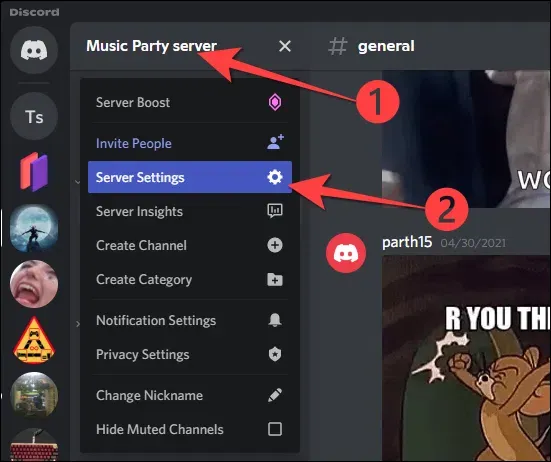Screen dimensions: 551x462
Task: Open Server Settings menu entry
Action: pos(190,177)
